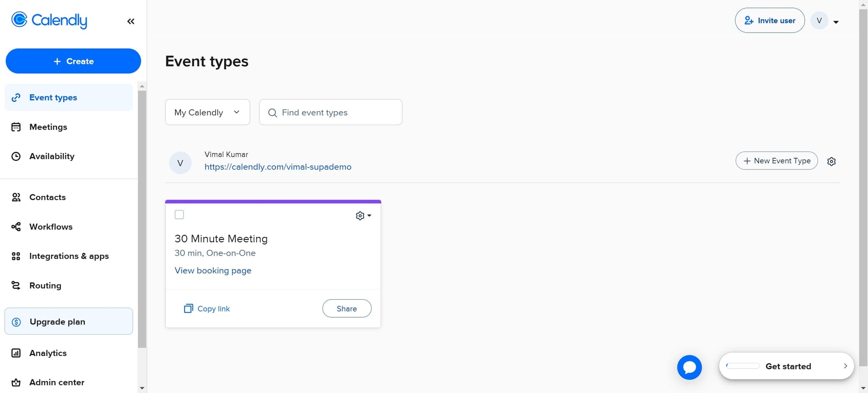Open the event card settings gear dropdown
868x393 pixels.
pyautogui.click(x=362, y=215)
